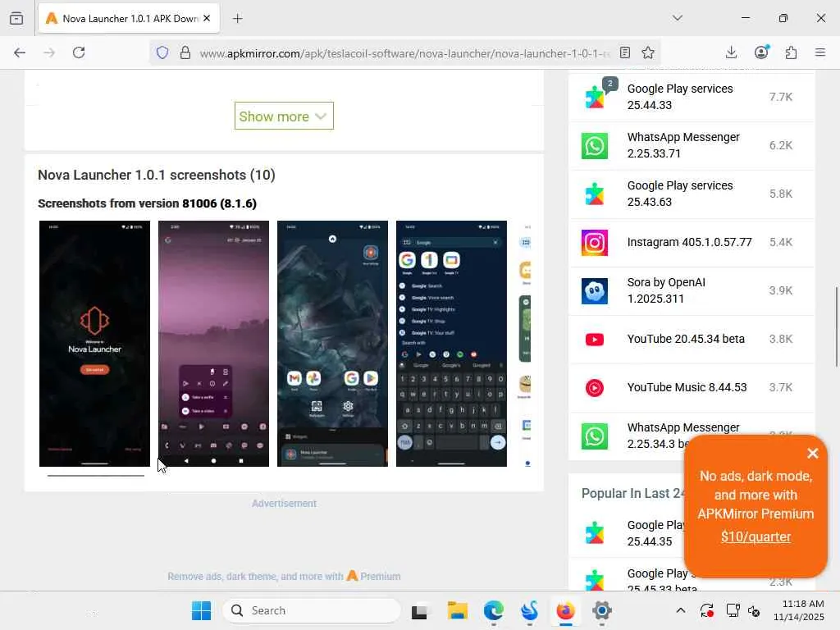Click the WhatsApp 2.25.33.71 app icon
Image resolution: width=840 pixels, height=630 pixels.
[x=595, y=146]
